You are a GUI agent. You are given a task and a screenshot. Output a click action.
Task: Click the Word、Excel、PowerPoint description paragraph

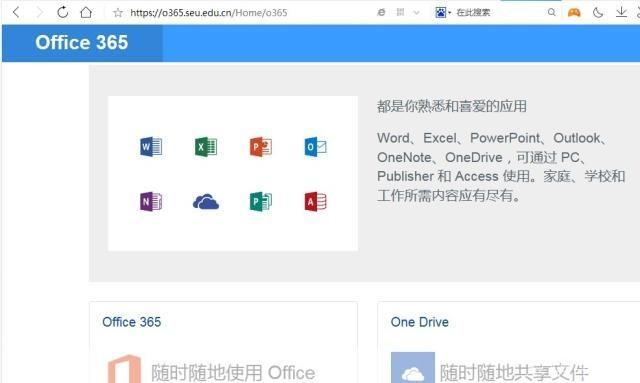pos(501,167)
